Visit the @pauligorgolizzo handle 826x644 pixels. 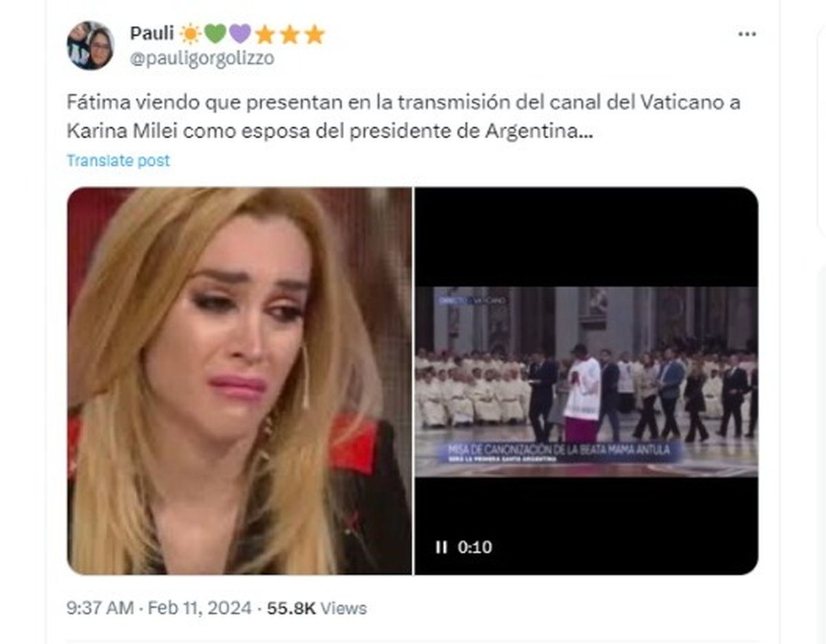pos(202,58)
